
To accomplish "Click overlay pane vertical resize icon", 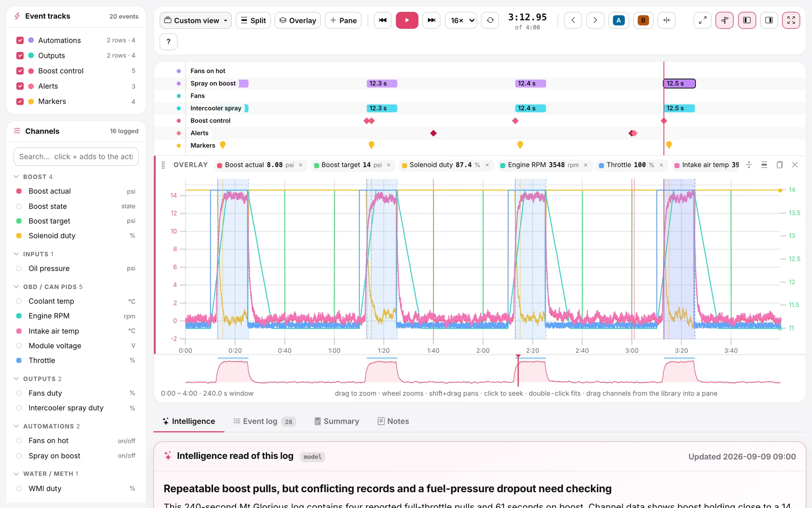I will click(x=749, y=165).
